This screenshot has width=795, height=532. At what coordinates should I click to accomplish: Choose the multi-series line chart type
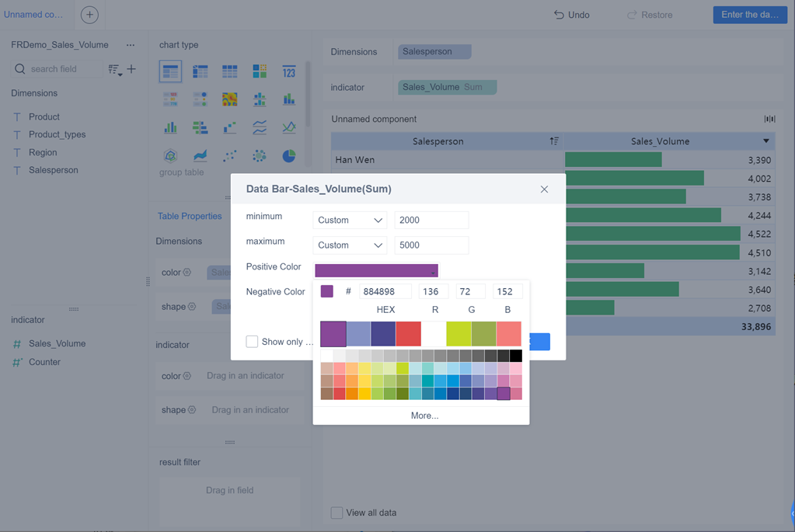point(260,127)
